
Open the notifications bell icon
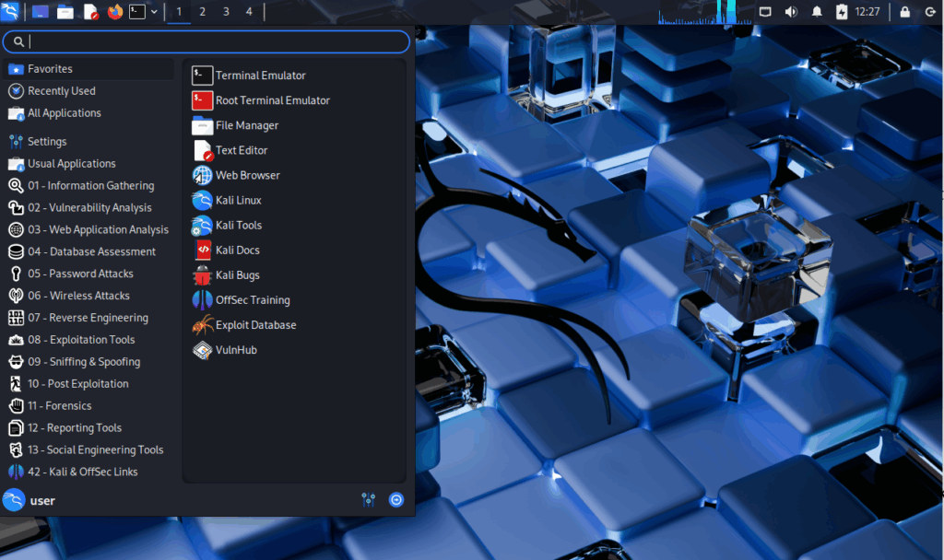817,11
